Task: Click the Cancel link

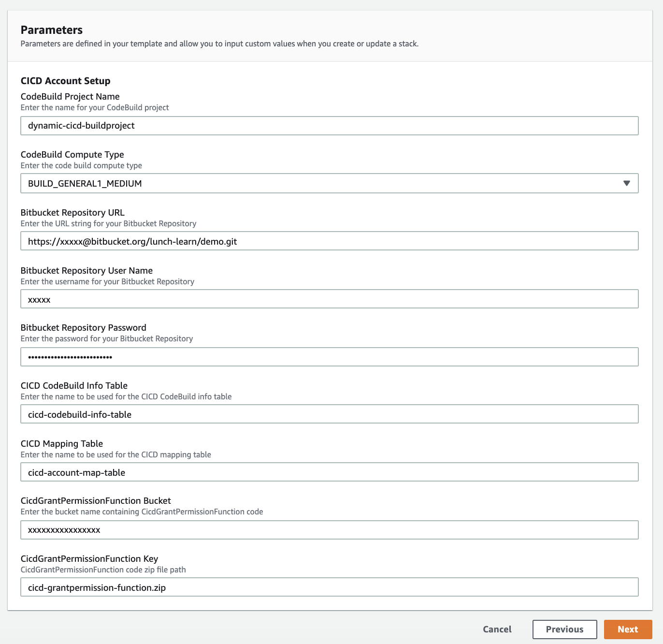Action: click(497, 629)
